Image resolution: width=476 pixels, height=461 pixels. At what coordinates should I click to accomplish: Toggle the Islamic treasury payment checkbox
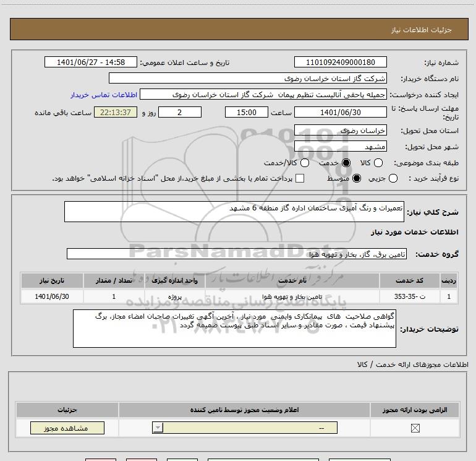pyautogui.click(x=300, y=178)
